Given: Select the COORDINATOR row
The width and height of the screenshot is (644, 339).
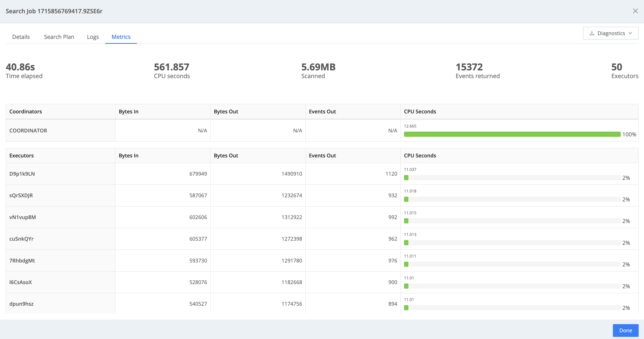Looking at the screenshot, I should point(28,130).
